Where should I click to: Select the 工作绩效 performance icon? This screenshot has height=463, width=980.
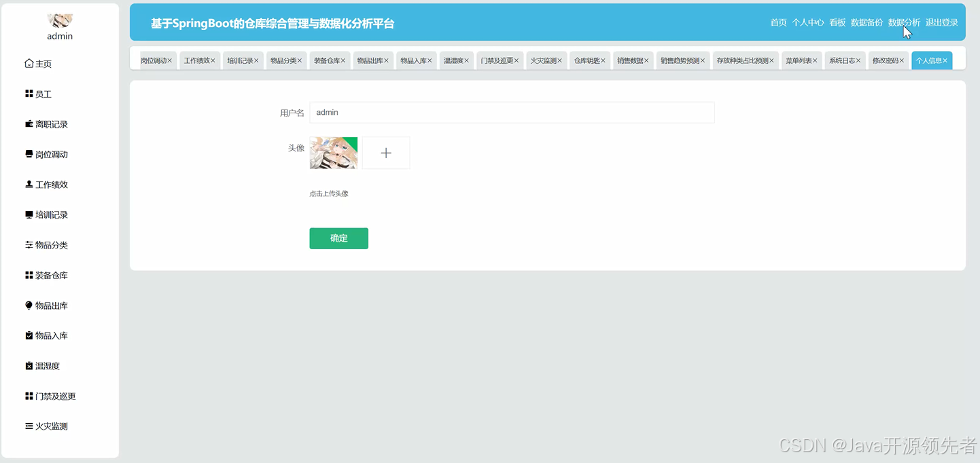[x=31, y=184]
